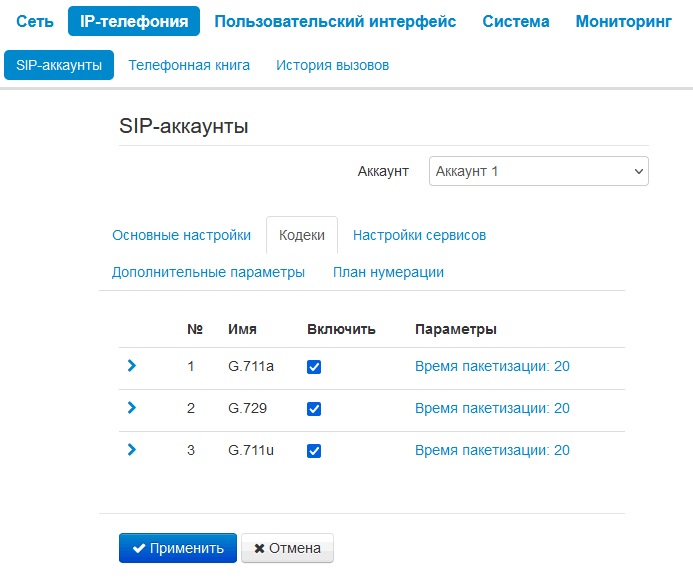This screenshot has height=579, width=693.
Task: Click the Применить button
Action: click(178, 548)
